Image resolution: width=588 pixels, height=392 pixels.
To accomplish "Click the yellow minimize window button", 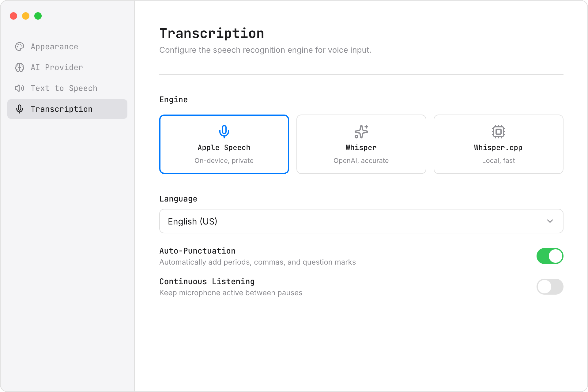I will pyautogui.click(x=26, y=16).
